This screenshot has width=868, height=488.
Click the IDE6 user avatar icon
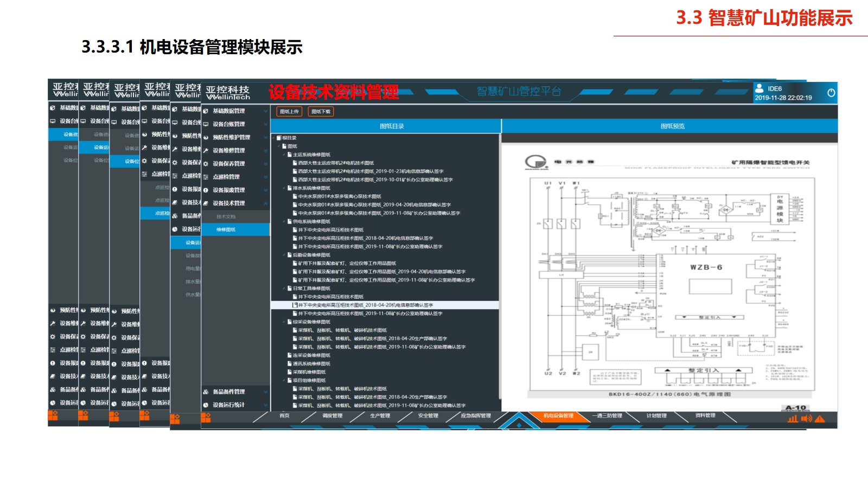pyautogui.click(x=759, y=88)
